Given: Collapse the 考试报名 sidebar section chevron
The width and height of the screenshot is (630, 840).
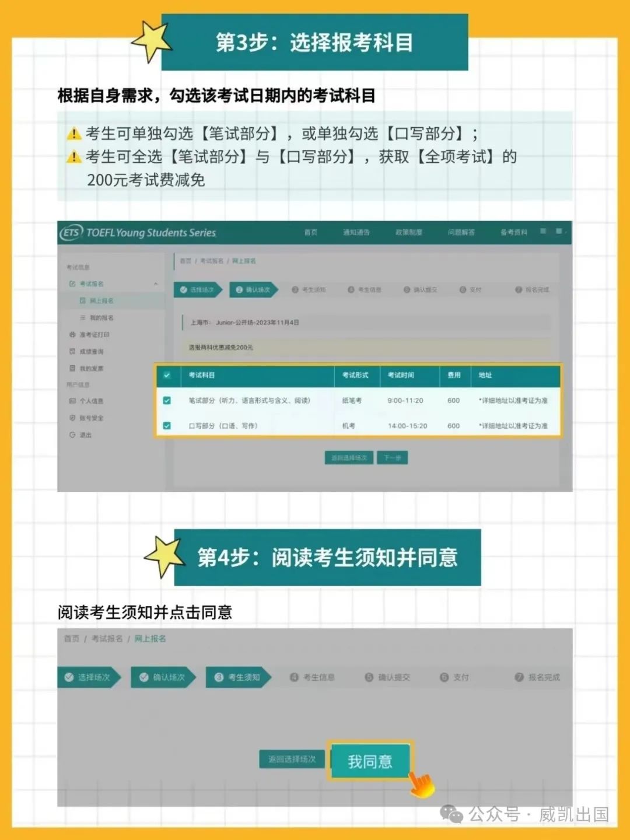Looking at the screenshot, I should pos(156,284).
